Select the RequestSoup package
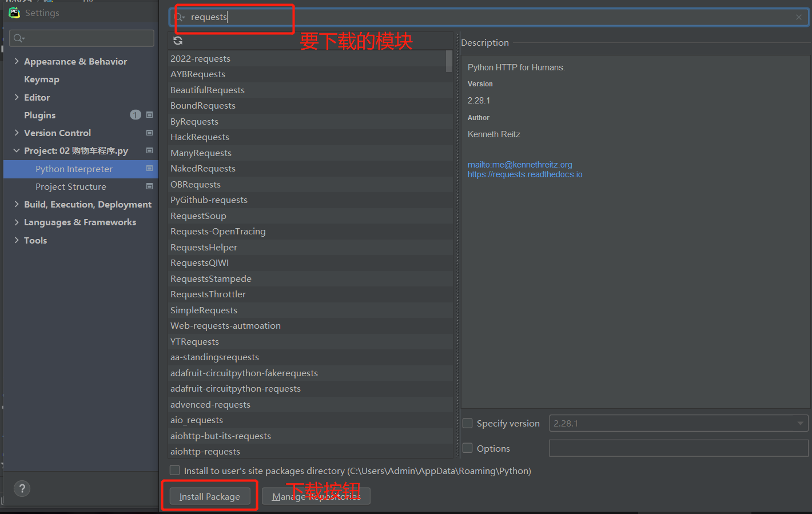The width and height of the screenshot is (812, 514). click(x=311, y=216)
